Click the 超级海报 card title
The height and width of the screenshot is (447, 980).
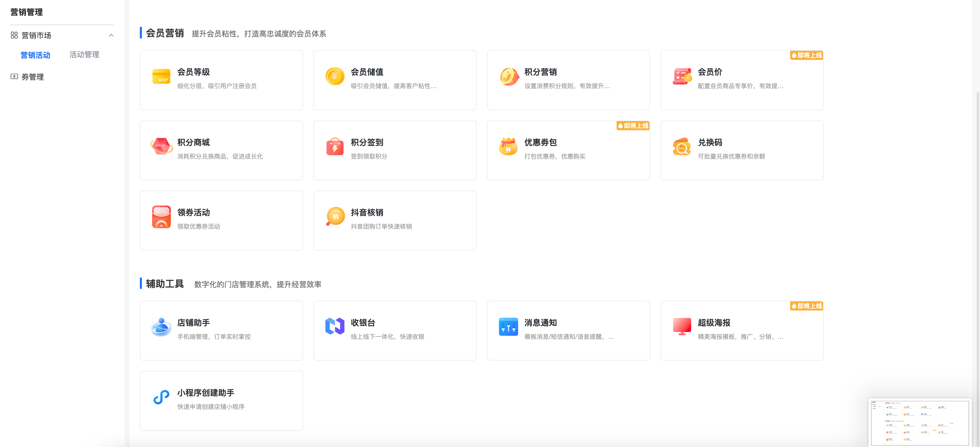(x=714, y=322)
